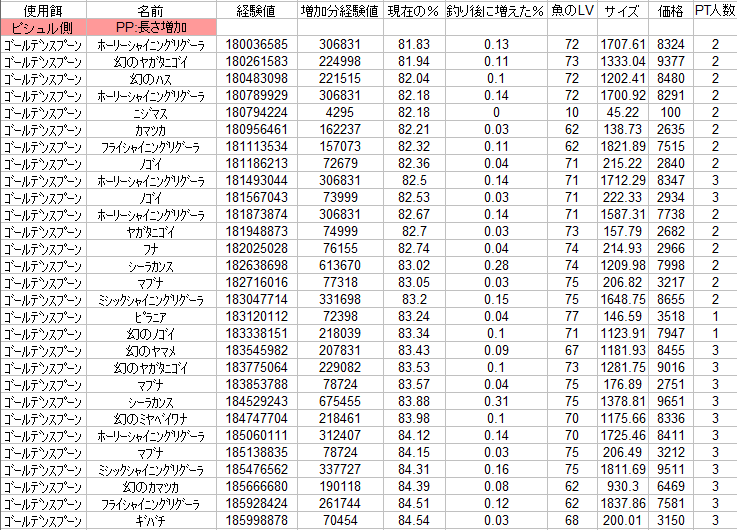Click the 名前 column header
737x530 pixels.
[x=151, y=10]
